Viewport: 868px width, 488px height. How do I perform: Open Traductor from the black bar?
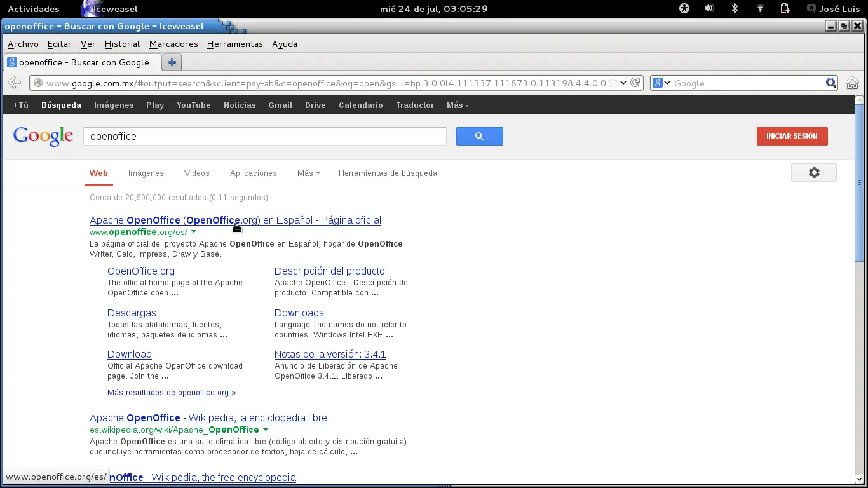[x=415, y=105]
